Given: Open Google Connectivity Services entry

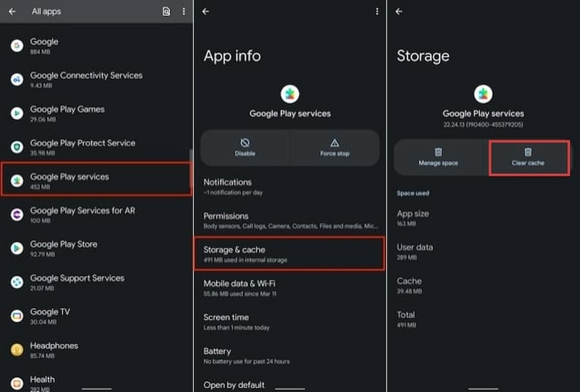Looking at the screenshot, I should click(96, 79).
